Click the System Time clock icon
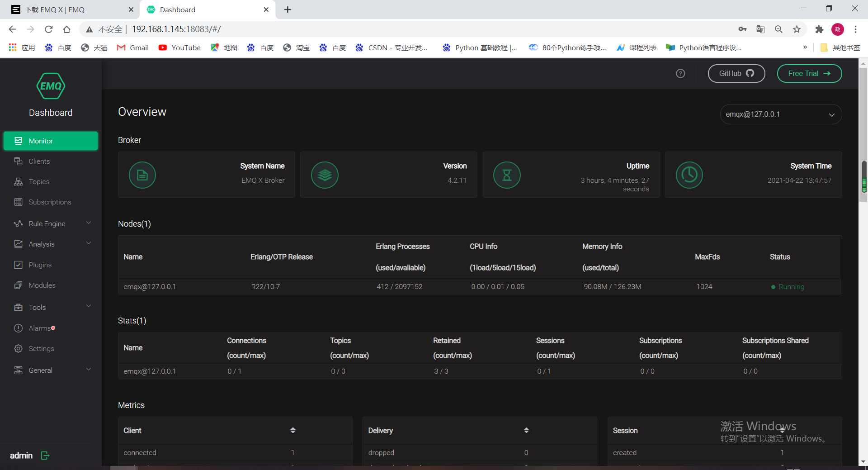Viewport: 868px width, 470px height. coord(689,175)
